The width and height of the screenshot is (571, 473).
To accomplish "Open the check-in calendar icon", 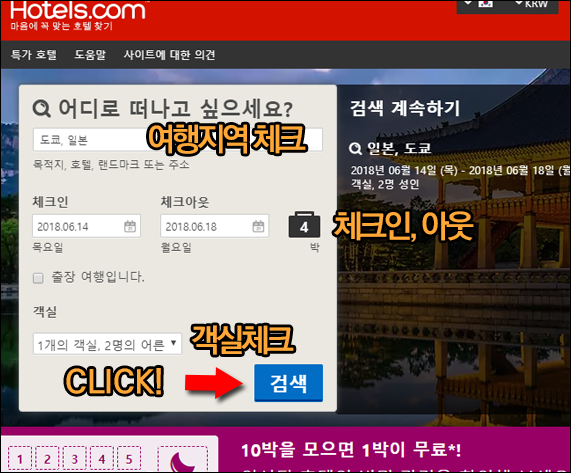I will [x=130, y=226].
